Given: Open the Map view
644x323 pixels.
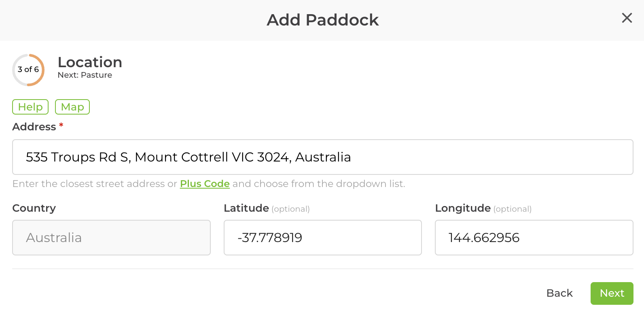Looking at the screenshot, I should pyautogui.click(x=72, y=107).
